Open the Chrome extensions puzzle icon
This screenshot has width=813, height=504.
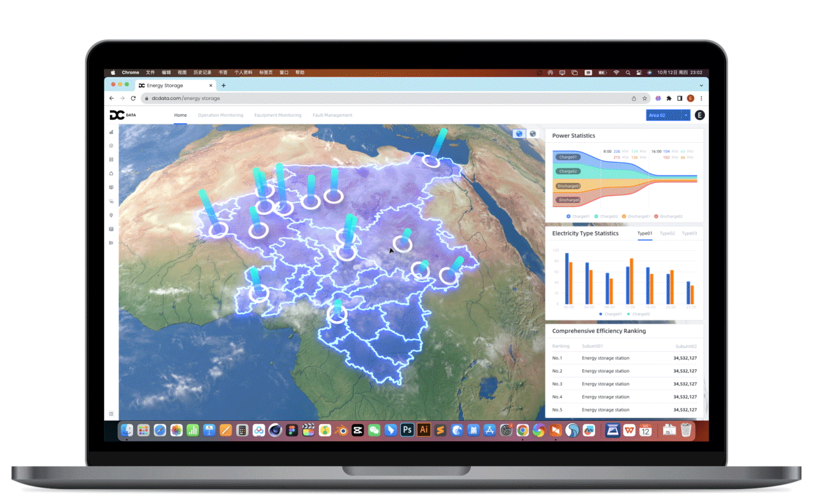(669, 98)
